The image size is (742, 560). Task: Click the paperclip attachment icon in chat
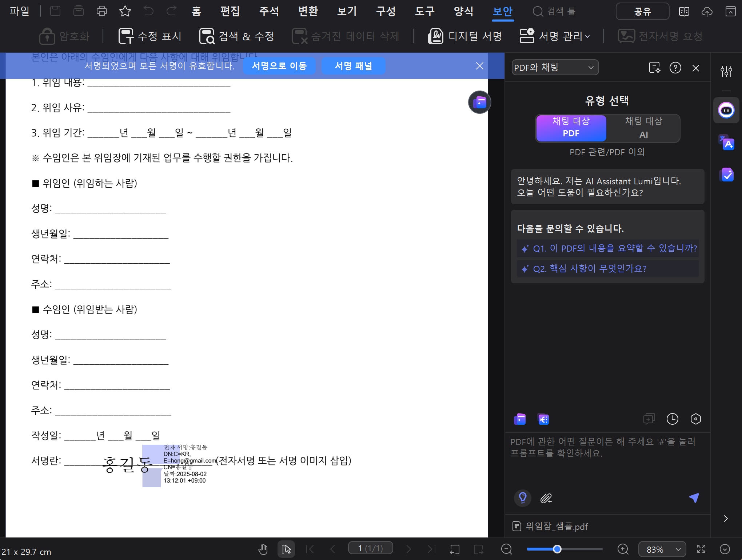point(546,498)
